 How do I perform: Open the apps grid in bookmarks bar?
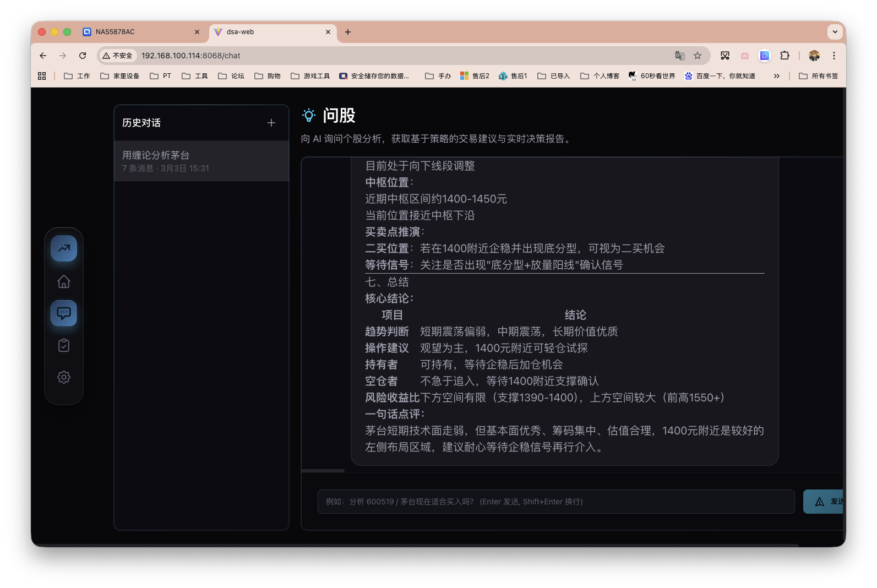42,76
